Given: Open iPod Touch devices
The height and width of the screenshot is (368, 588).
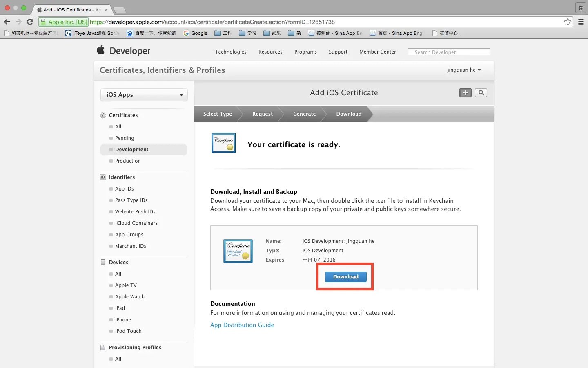Looking at the screenshot, I should pos(128,331).
